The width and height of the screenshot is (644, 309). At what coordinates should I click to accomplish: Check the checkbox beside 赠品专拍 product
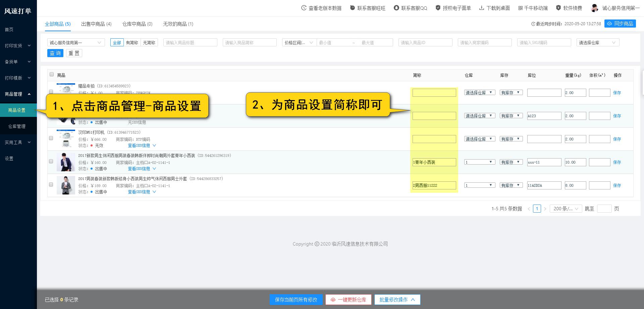[51, 91]
